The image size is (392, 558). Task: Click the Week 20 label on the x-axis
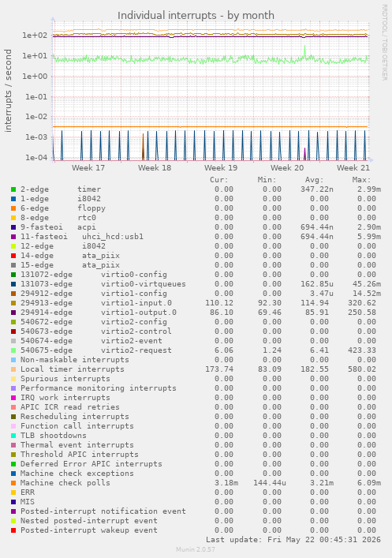[x=287, y=167]
